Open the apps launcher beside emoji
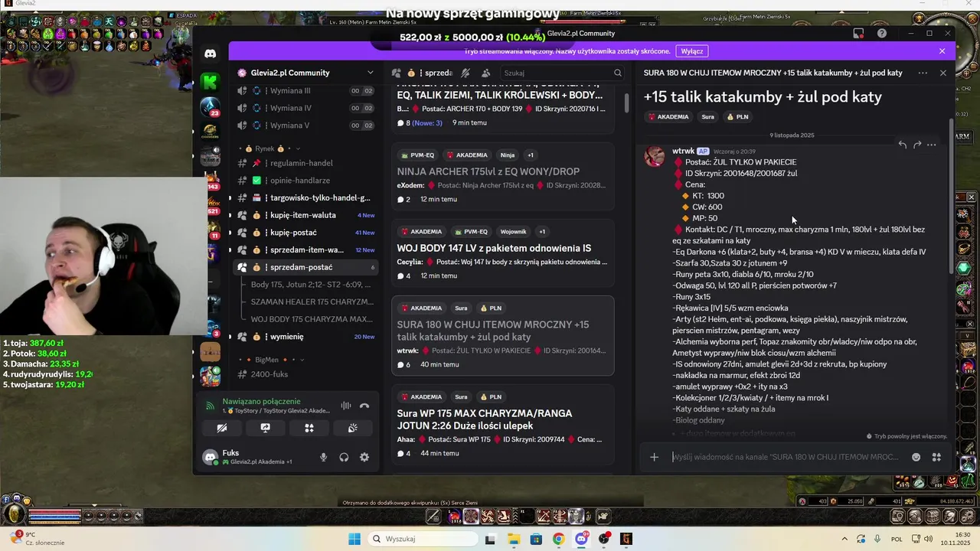Image resolution: width=980 pixels, height=551 pixels. tap(936, 457)
